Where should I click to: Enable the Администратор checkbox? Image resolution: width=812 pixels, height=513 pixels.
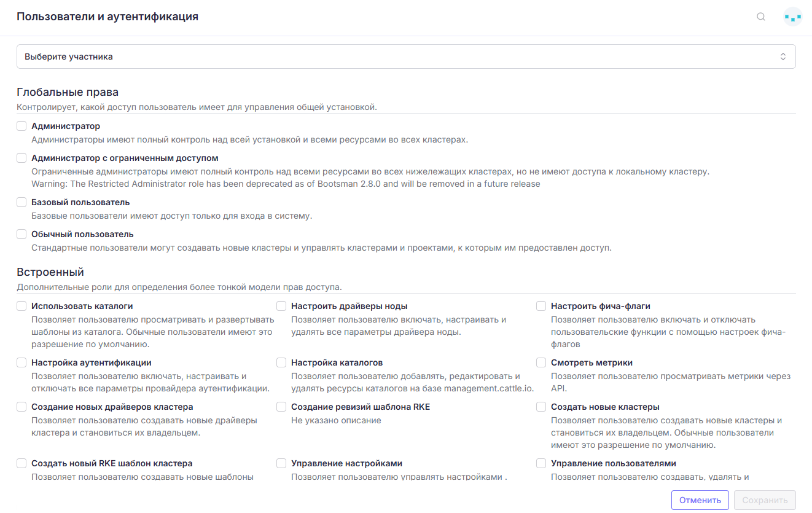click(21, 126)
